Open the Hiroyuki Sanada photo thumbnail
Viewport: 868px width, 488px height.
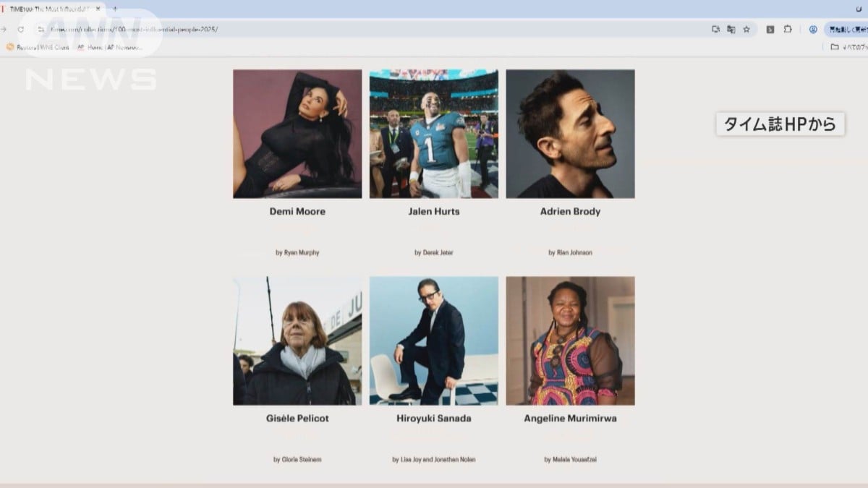[x=433, y=341]
